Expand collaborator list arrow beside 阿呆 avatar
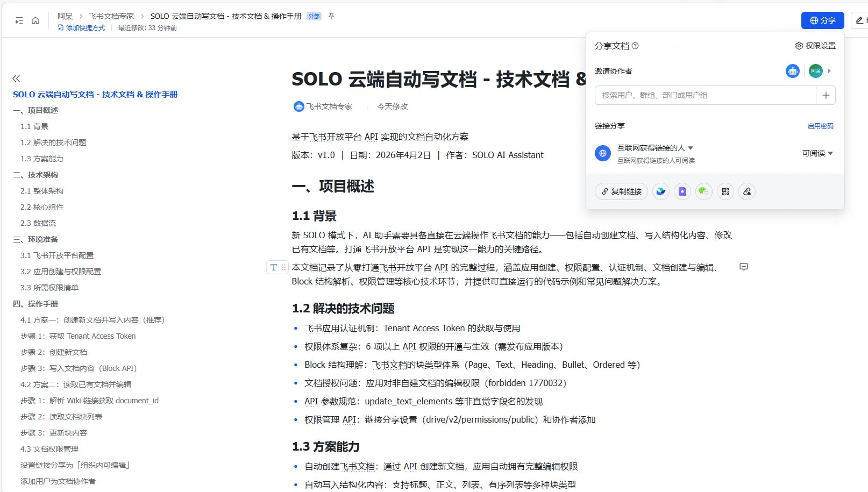 point(829,71)
